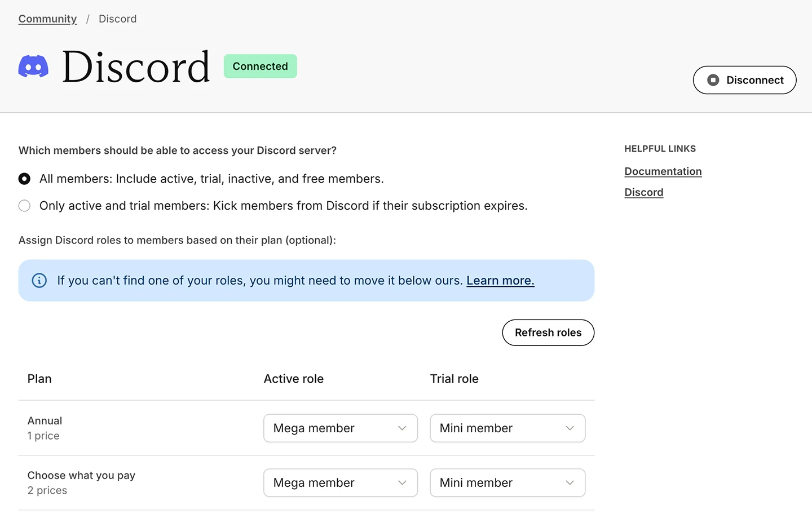The image size is (812, 519).
Task: Open the Discord helpful link
Action: 644,192
